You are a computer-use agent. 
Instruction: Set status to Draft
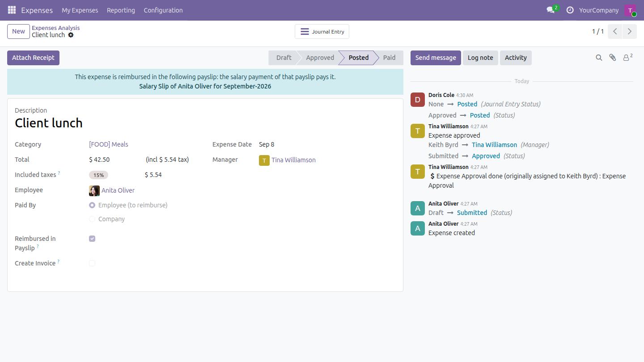(x=284, y=58)
